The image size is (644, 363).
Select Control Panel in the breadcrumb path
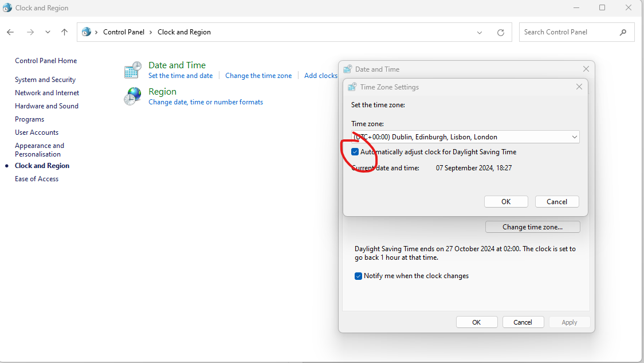click(x=124, y=32)
